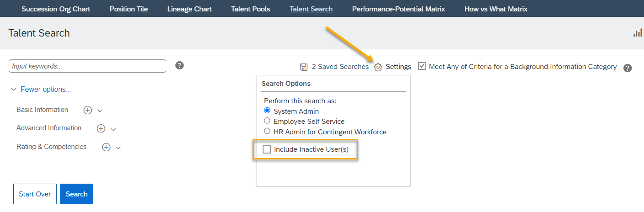Image resolution: width=644 pixels, height=212 pixels.
Task: Add Advanced Information criteria with plus icon
Action: pyautogui.click(x=101, y=129)
